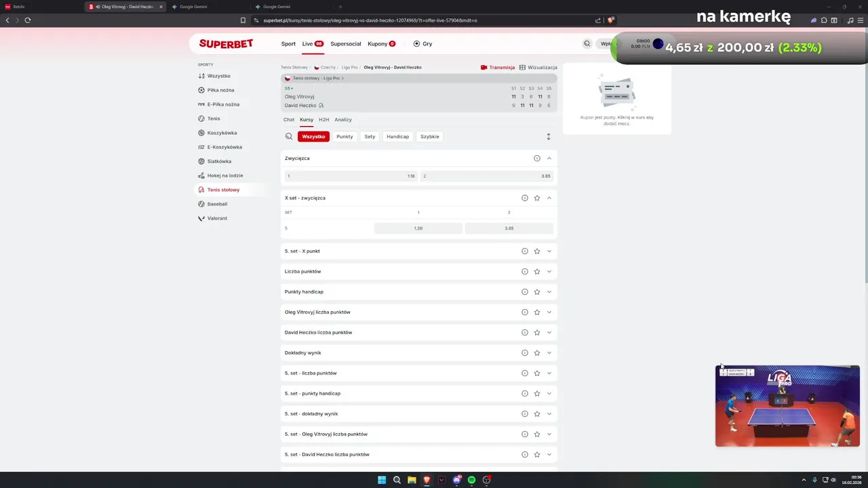This screenshot has height=488, width=868.
Task: Collapse the Zwycięzca market
Action: tap(549, 159)
